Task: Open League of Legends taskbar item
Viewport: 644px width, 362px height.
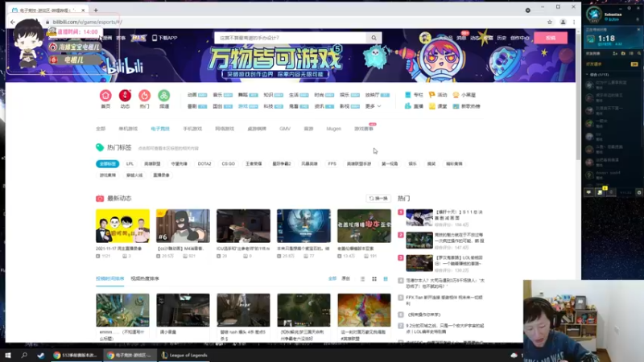Action: tap(184, 355)
